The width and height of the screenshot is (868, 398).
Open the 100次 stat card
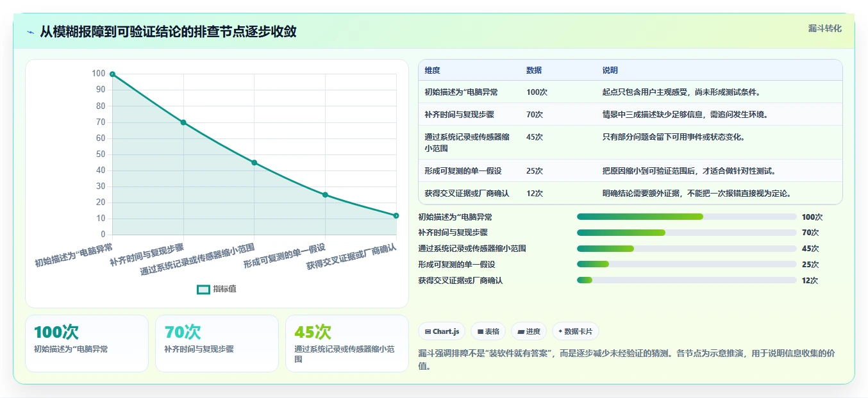[87, 344]
